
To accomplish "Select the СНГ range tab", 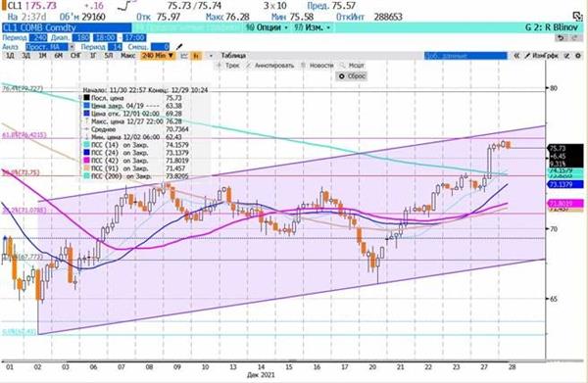I will (x=75, y=56).
